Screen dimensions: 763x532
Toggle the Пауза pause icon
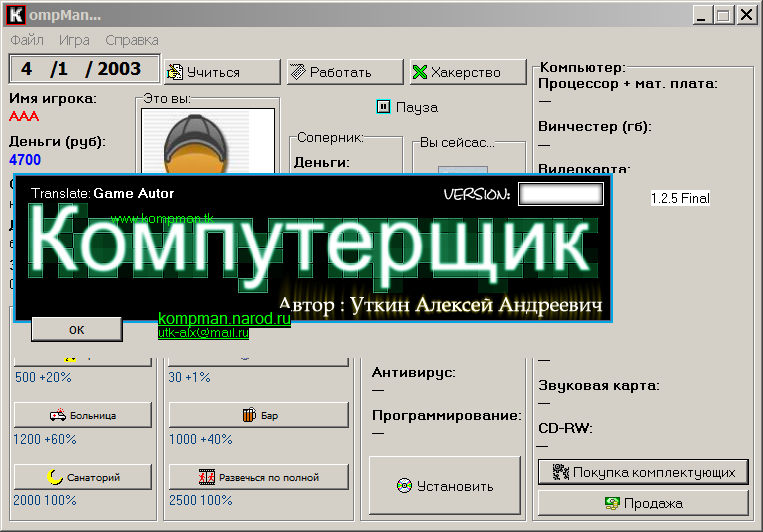(383, 107)
